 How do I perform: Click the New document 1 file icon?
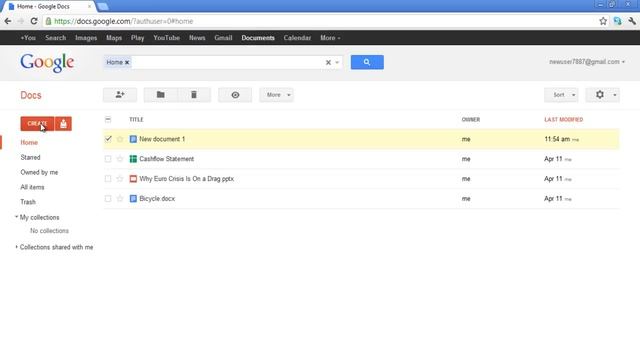click(133, 139)
